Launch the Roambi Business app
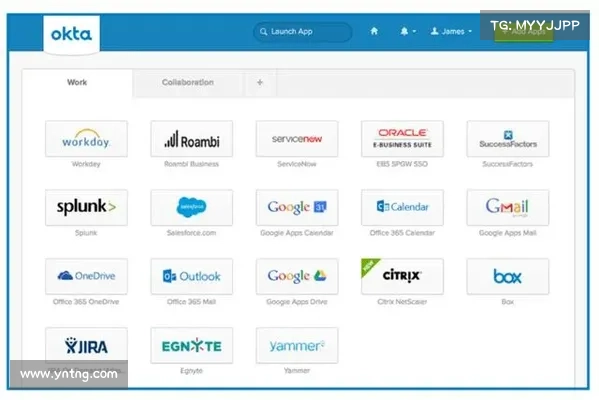The image size is (600, 400). tap(191, 139)
